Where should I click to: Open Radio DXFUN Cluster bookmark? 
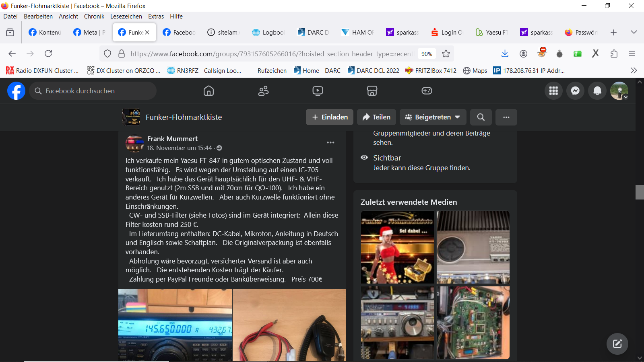tap(42, 70)
